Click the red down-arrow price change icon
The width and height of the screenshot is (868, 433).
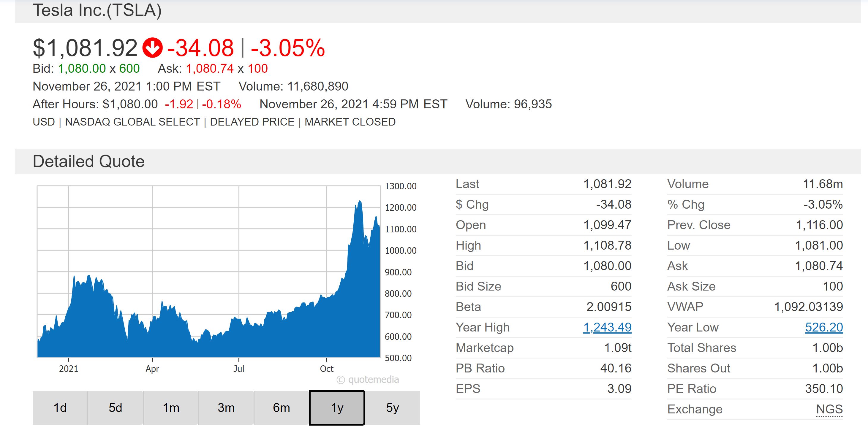tap(152, 48)
